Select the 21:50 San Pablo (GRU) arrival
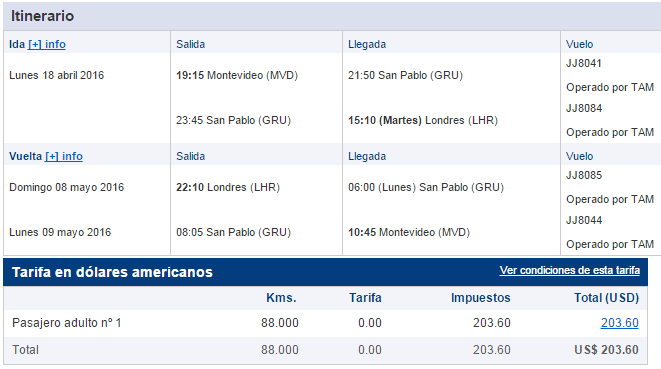 (405, 75)
